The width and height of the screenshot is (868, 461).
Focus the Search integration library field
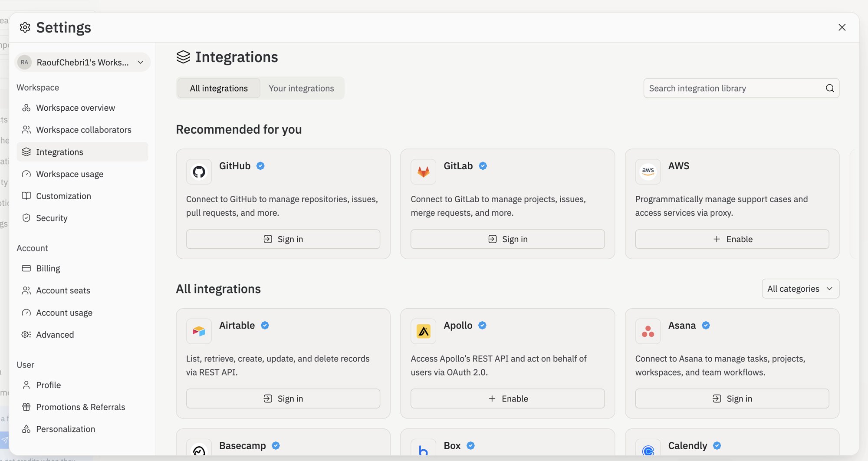[741, 88]
